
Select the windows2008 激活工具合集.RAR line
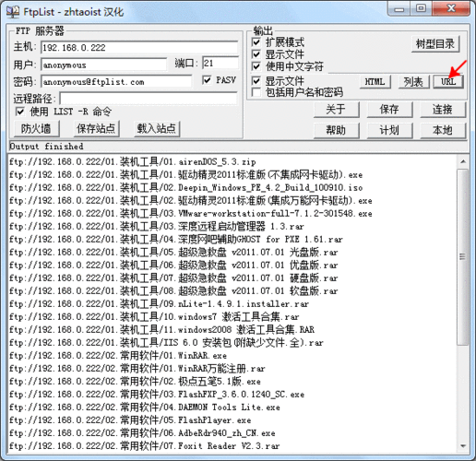(x=161, y=329)
